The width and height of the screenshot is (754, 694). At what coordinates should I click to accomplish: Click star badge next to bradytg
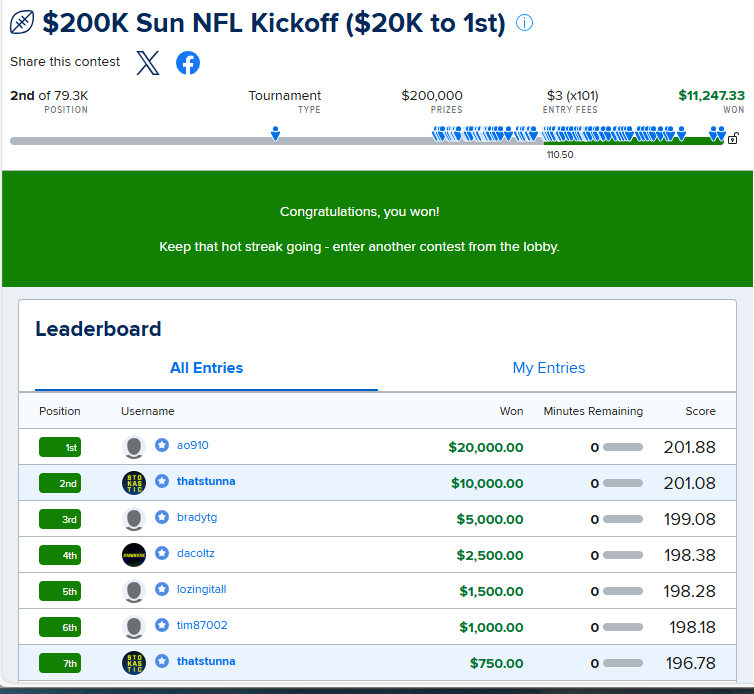pos(162,517)
